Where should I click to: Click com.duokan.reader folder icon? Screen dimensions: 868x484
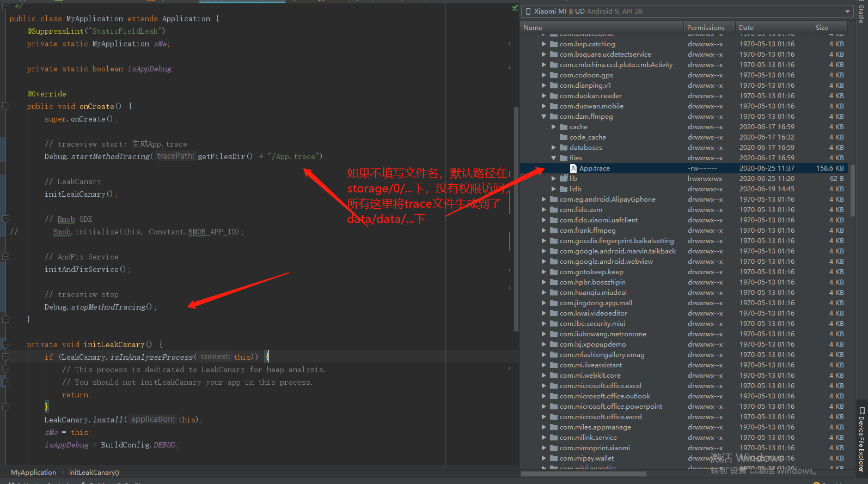coord(554,96)
